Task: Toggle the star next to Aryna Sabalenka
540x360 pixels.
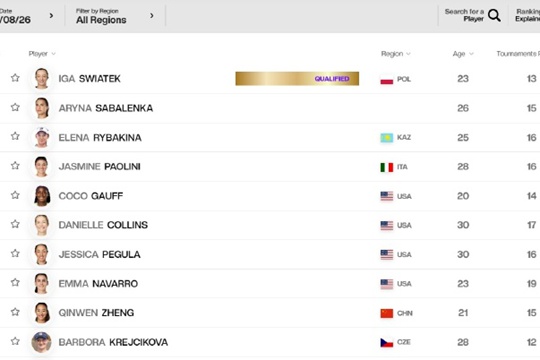Action: coord(15,107)
